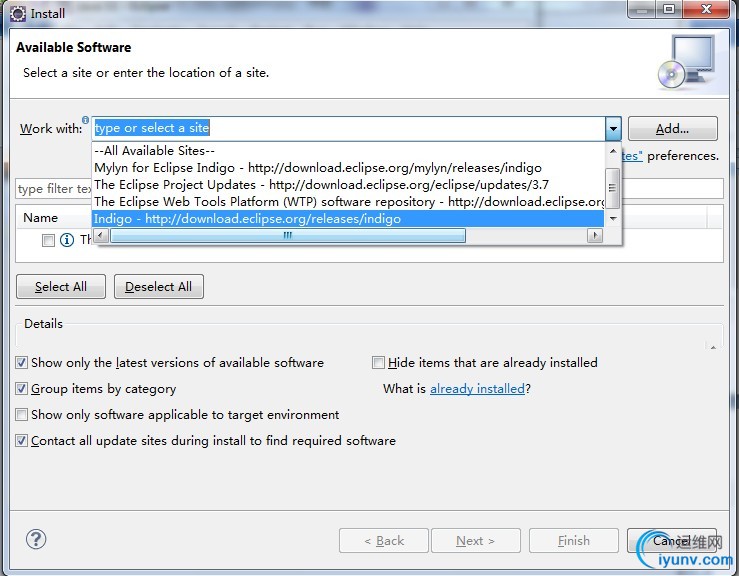Screen dimensions: 739x576
Task: Choose --All Available Sites-- from the list
Action: 348,151
